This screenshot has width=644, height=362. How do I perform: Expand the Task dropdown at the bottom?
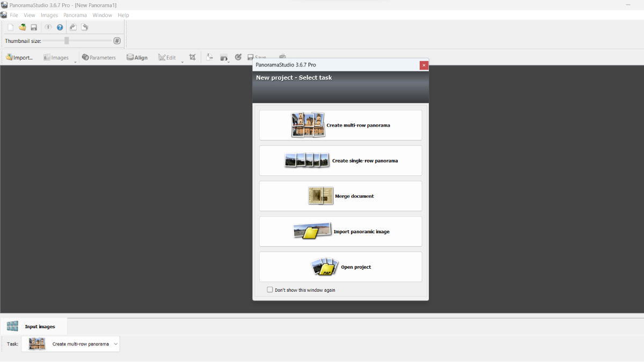pyautogui.click(x=115, y=344)
